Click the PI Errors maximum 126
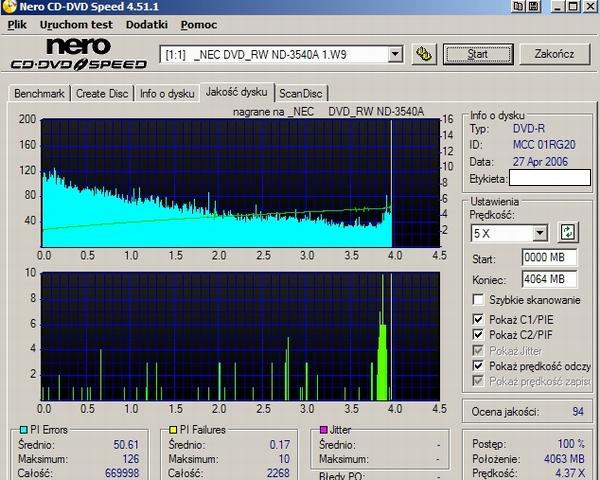 click(130, 459)
